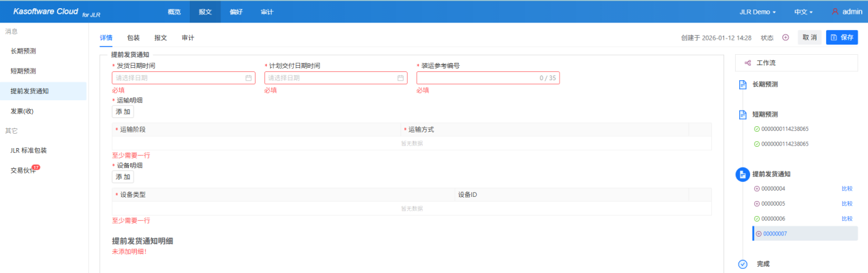Click the admin username
This screenshot has height=273, width=868.
(x=852, y=12)
